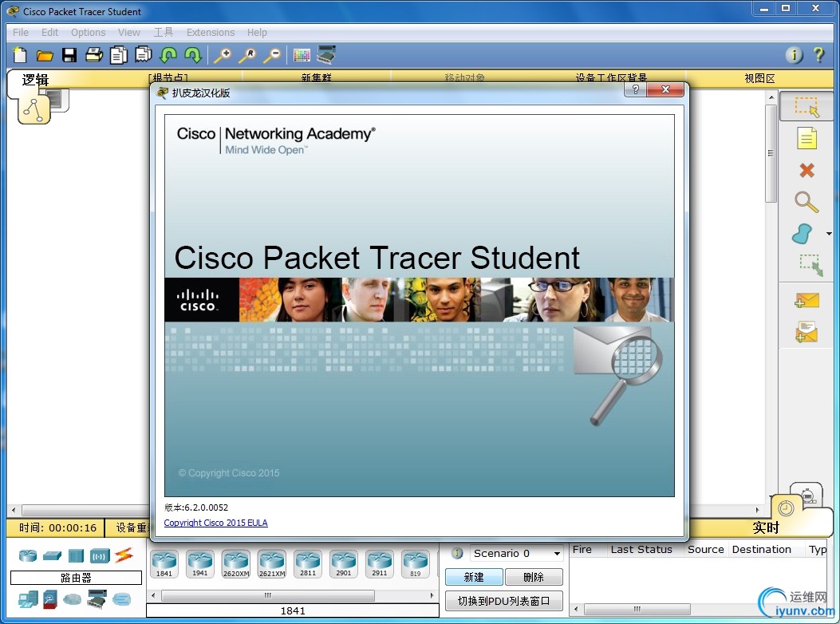This screenshot has width=840, height=624.
Task: Open the View menu
Action: 129,32
